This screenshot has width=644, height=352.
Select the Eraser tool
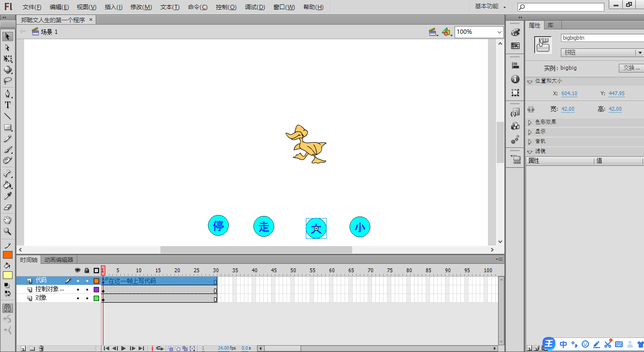point(8,207)
